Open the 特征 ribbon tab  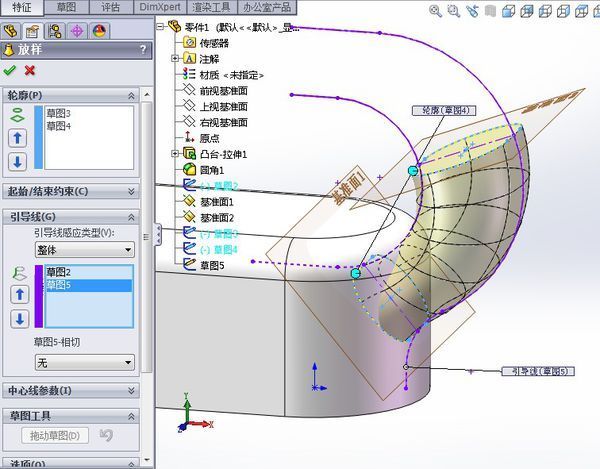pyautogui.click(x=22, y=7)
